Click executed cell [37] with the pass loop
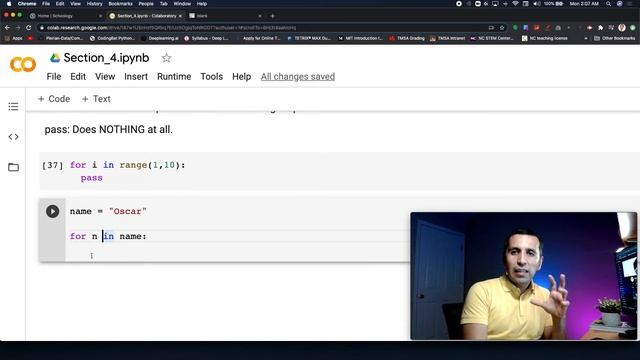 pos(339,171)
